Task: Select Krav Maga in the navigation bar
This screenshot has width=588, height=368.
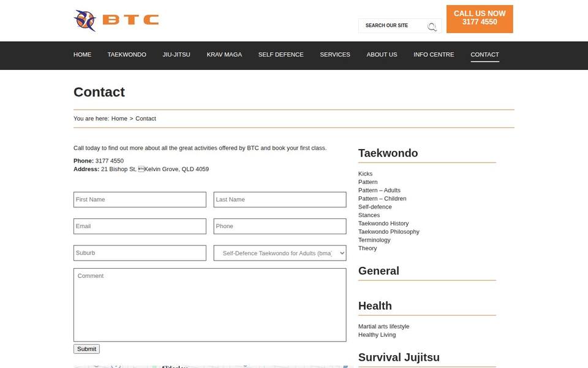Action: (224, 55)
